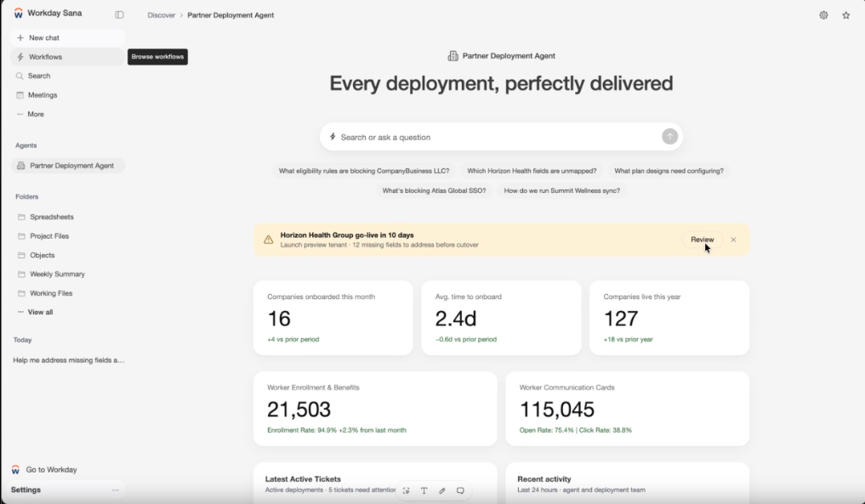Select 'What eligibility rules are blocking CompanyBusiness LLC?'
This screenshot has height=504, width=865.
pos(364,171)
